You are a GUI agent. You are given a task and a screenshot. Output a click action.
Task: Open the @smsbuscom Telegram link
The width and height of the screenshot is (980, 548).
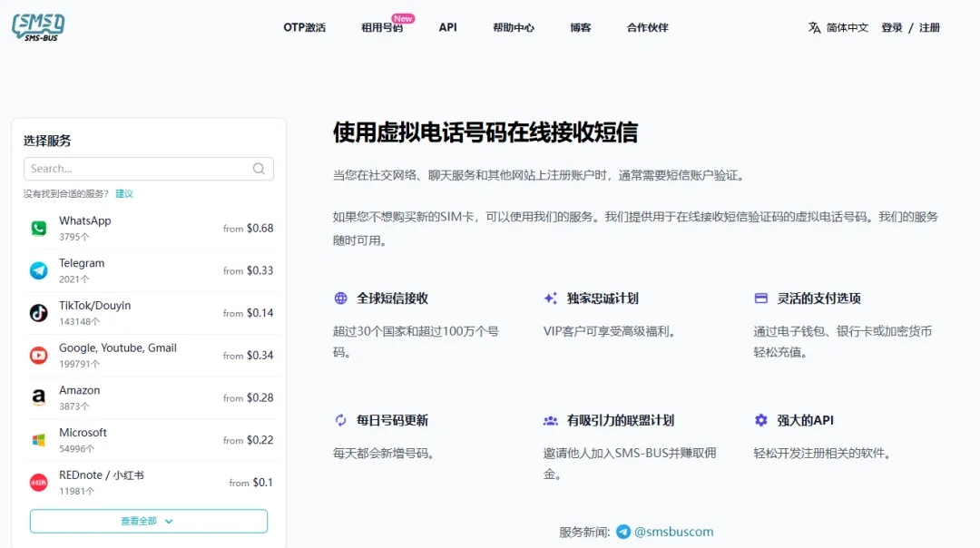point(673,532)
